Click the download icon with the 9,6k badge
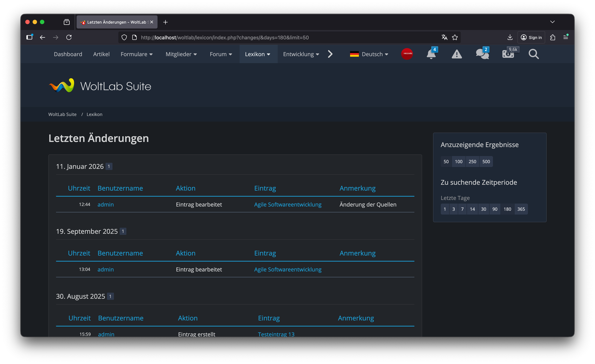This screenshot has width=595, height=364. pyautogui.click(x=508, y=54)
